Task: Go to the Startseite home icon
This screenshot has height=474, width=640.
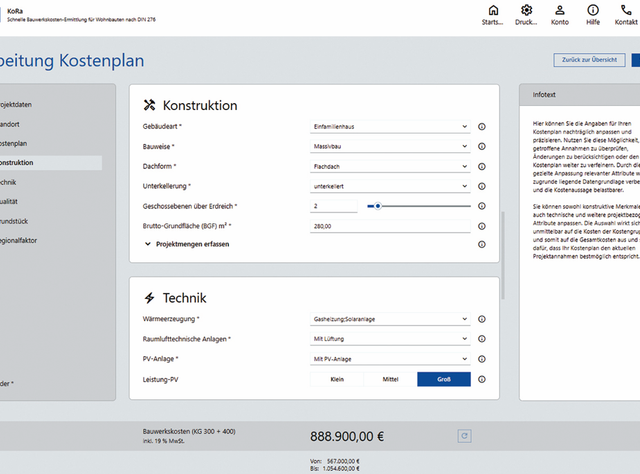Action: click(x=493, y=10)
